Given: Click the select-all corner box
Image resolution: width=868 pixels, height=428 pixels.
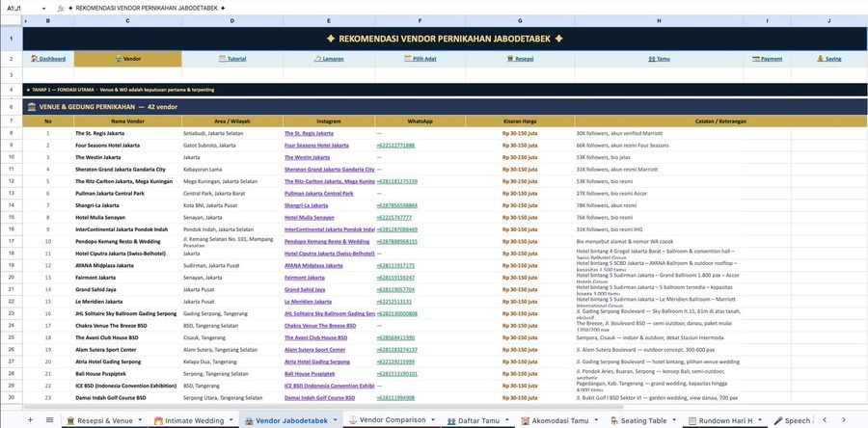Looking at the screenshot, I should tap(11, 21).
